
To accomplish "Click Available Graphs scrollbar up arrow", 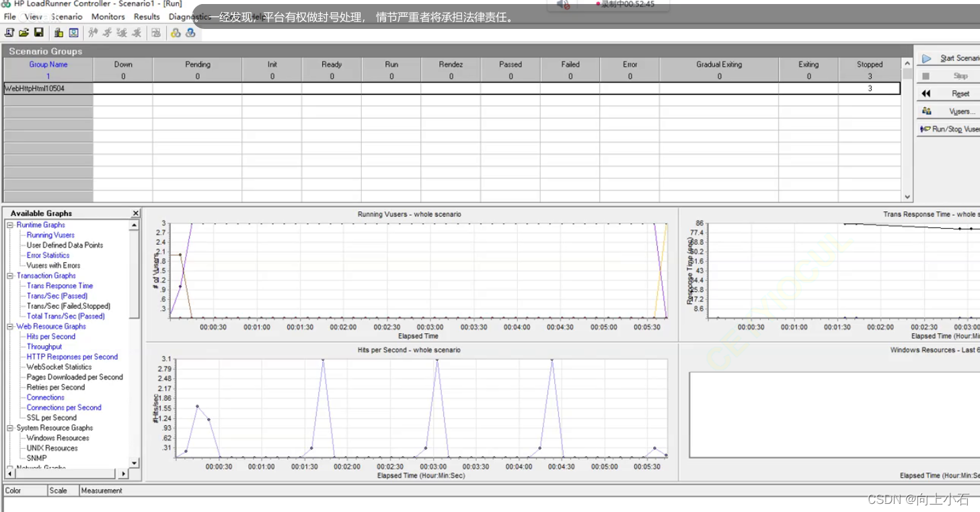I will tap(135, 225).
